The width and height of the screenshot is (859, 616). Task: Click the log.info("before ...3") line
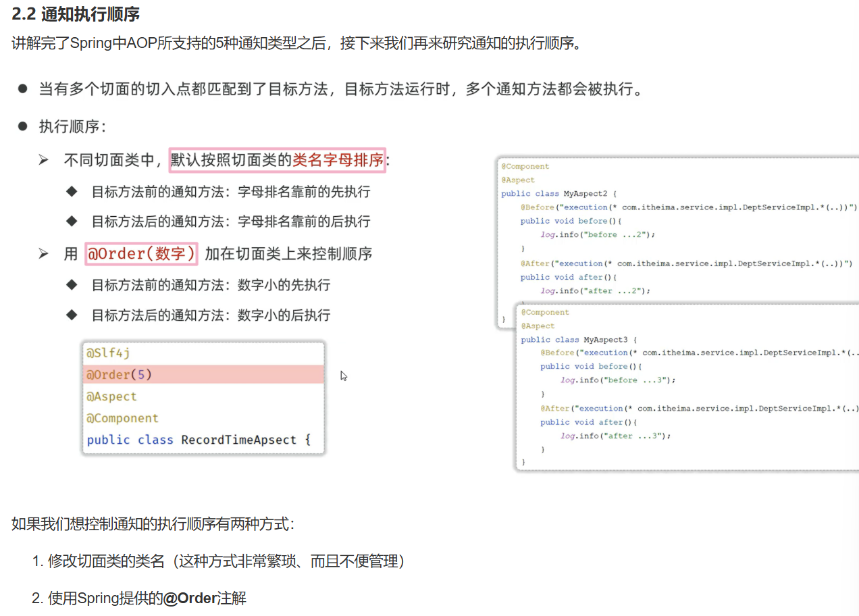tap(618, 380)
